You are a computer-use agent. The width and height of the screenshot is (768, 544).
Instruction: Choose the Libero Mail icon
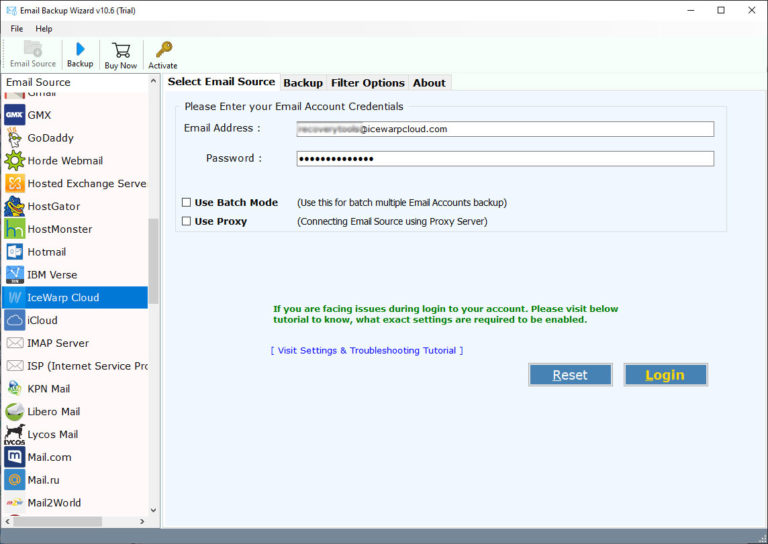point(15,411)
